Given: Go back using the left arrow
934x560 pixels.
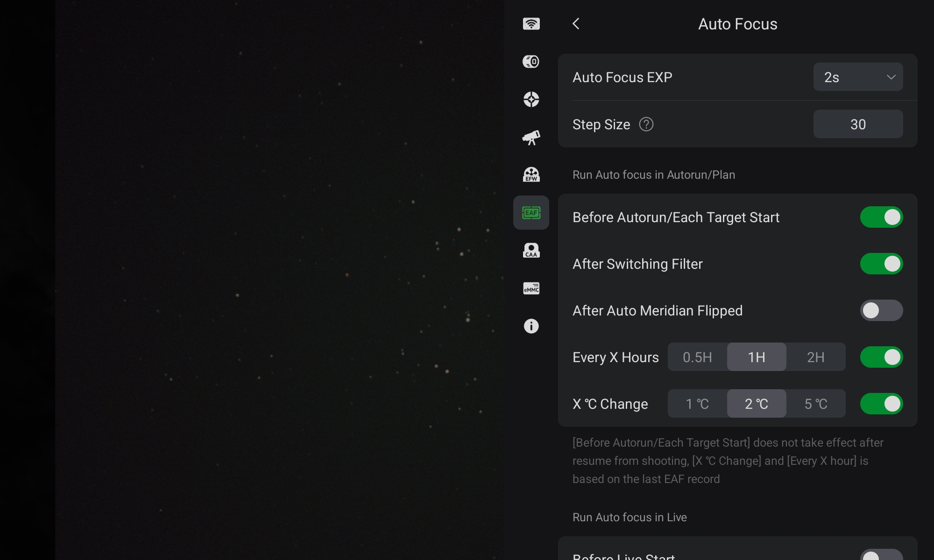Looking at the screenshot, I should point(576,24).
